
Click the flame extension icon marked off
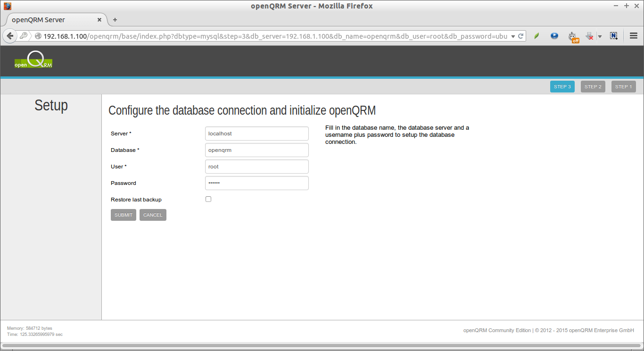[573, 36]
